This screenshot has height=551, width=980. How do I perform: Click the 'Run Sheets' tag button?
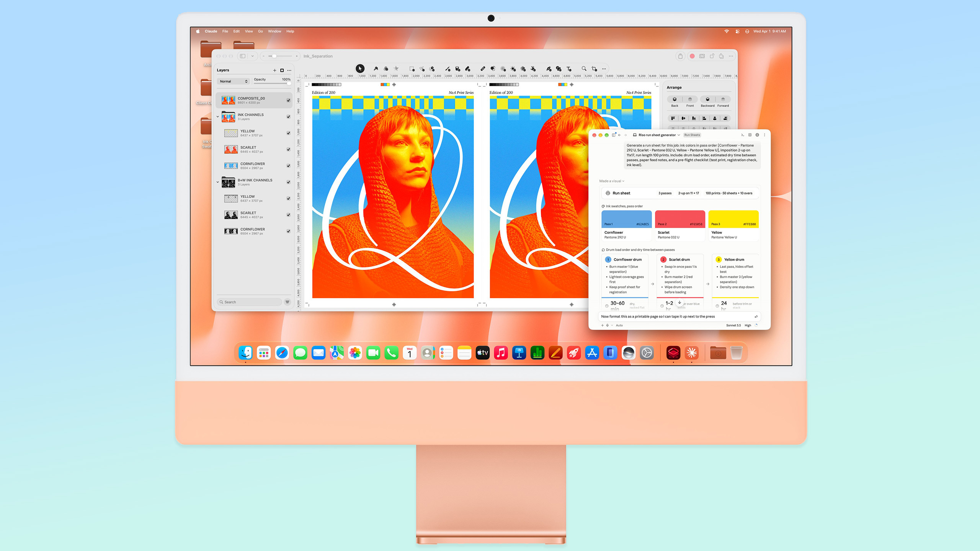692,135
